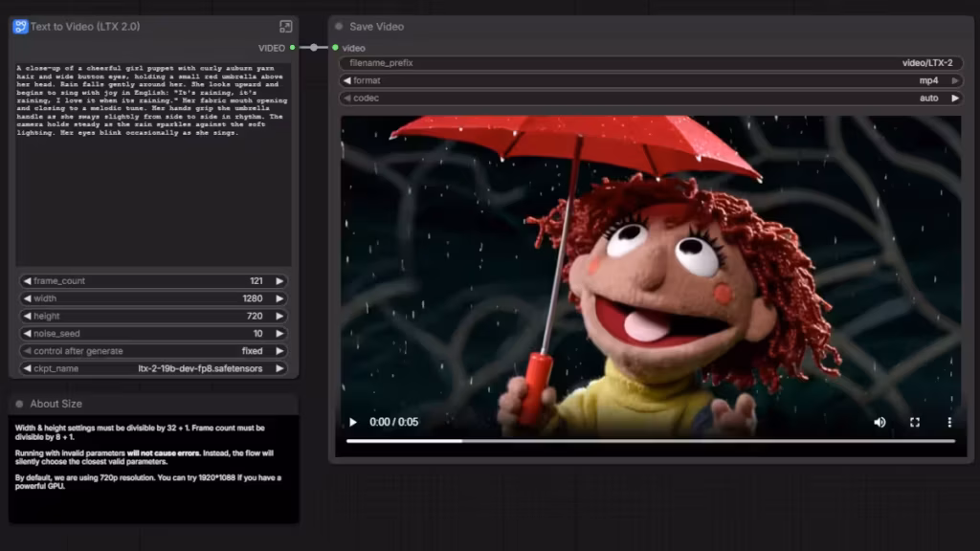The height and width of the screenshot is (551, 980).
Task: Enter fullscreen mode for the video preview
Action: click(915, 422)
